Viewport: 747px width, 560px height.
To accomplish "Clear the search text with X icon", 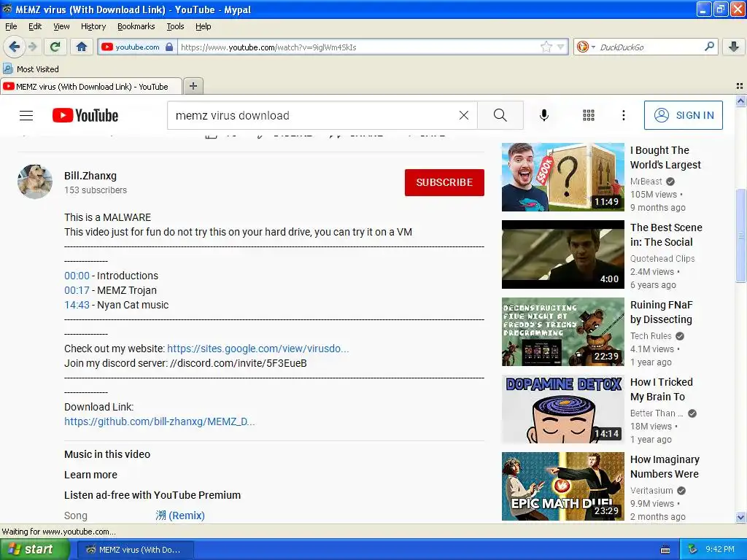I will [x=463, y=115].
